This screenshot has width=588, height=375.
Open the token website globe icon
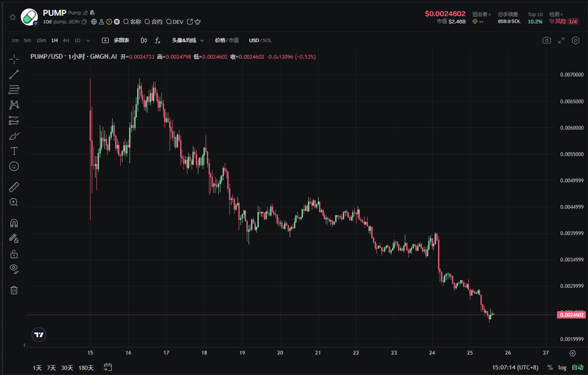(x=94, y=22)
